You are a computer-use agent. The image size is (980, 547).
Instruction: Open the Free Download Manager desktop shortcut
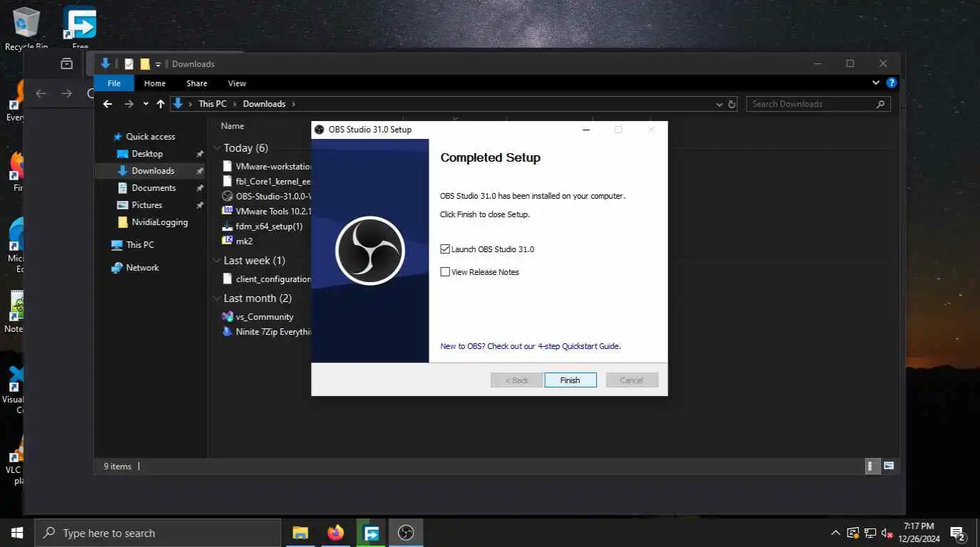[x=80, y=28]
